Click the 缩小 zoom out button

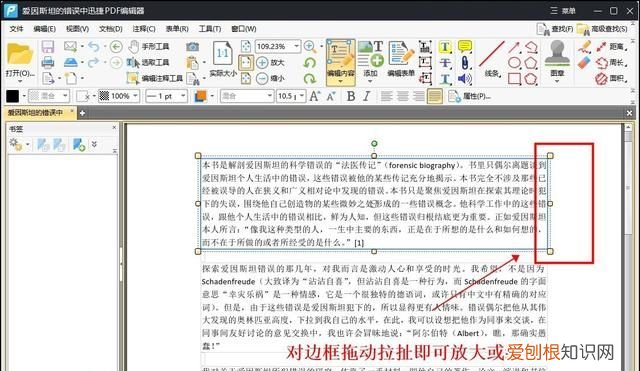click(x=270, y=78)
